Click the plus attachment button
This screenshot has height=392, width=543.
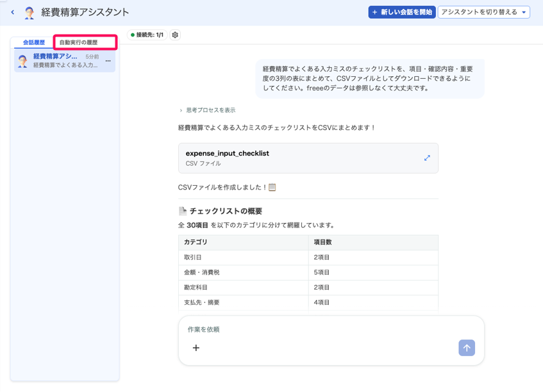(196, 348)
